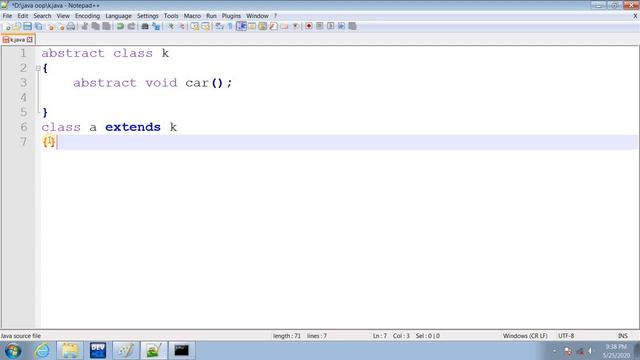
Task: Toggle the Document Map icon
Action: click(263, 27)
